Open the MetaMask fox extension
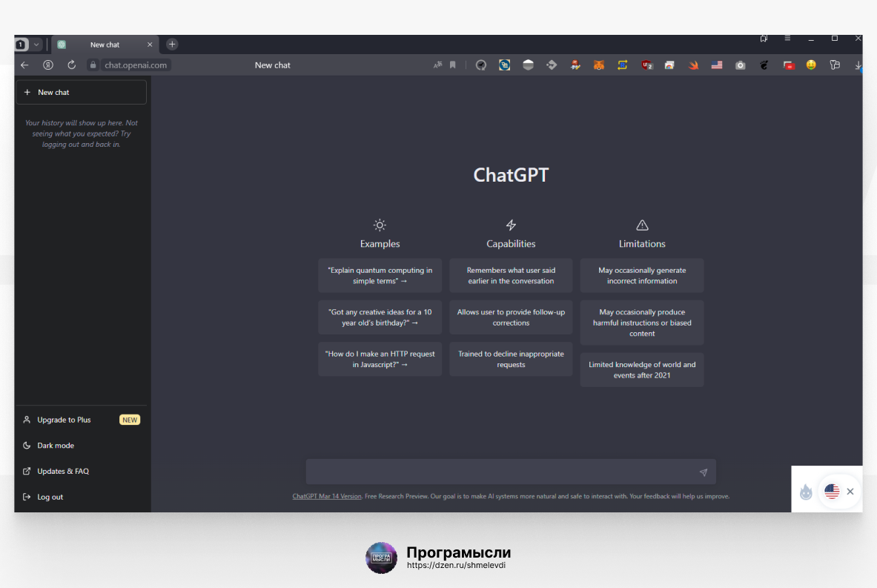877x588 pixels. tap(598, 65)
